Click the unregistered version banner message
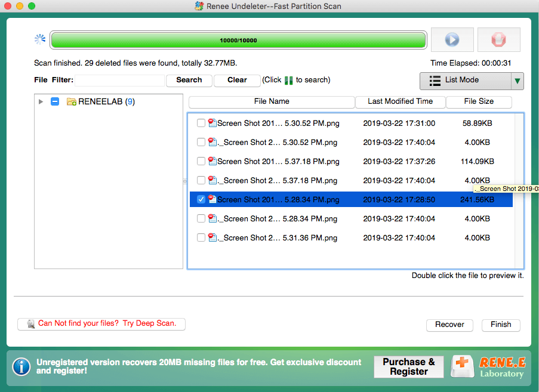Viewport: 539px width, 392px height. click(x=199, y=366)
